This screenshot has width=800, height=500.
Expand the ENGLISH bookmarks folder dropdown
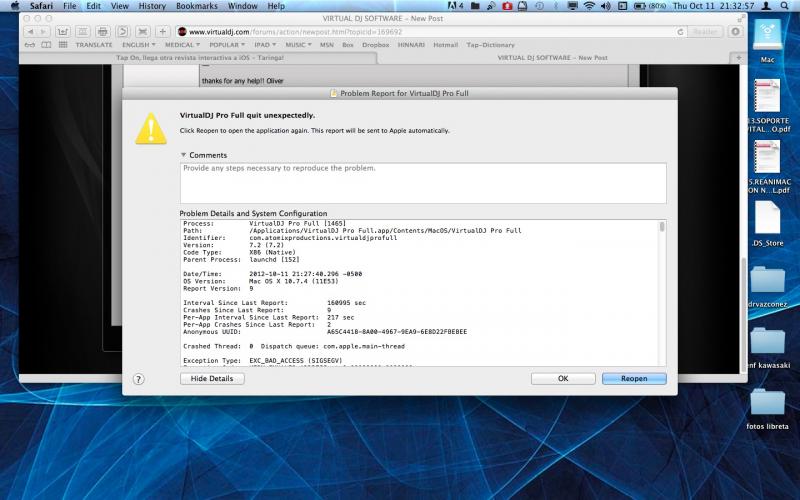pyautogui.click(x=138, y=45)
